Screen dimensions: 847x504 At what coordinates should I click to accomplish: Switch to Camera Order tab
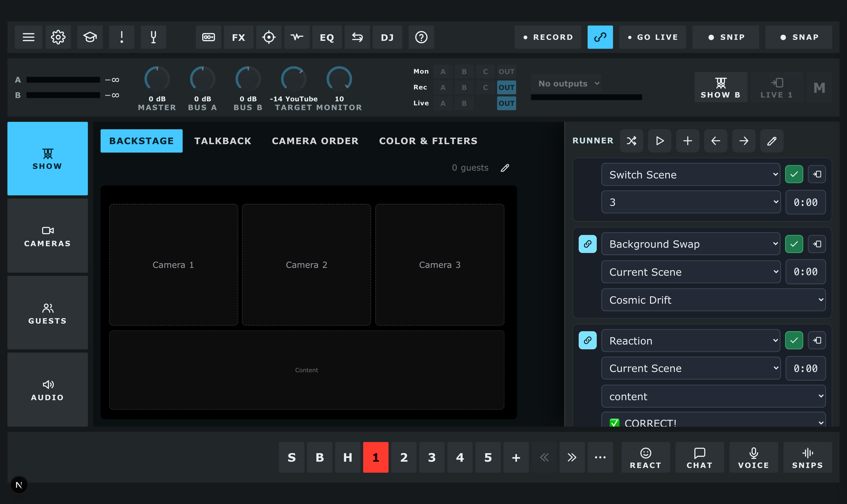315,141
